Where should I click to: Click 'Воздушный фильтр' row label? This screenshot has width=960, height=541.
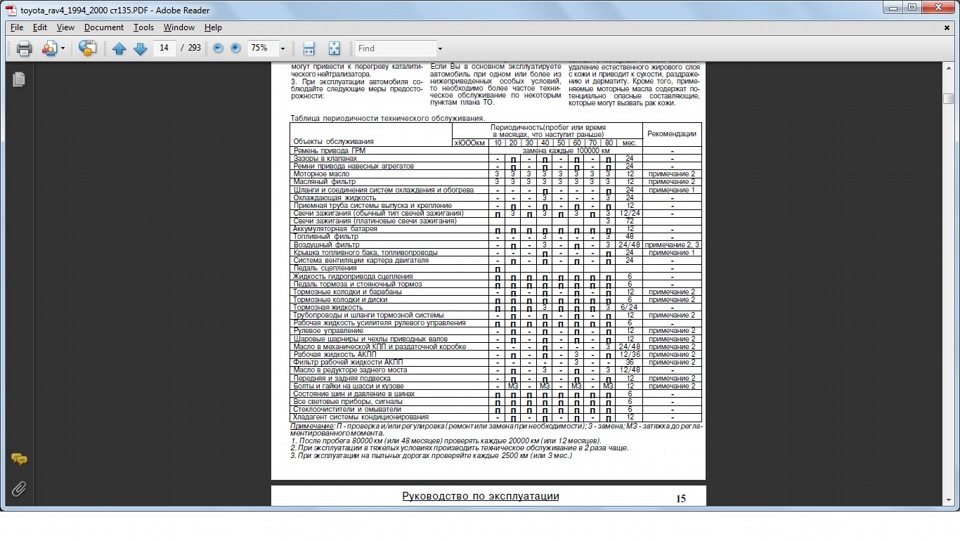tap(326, 244)
